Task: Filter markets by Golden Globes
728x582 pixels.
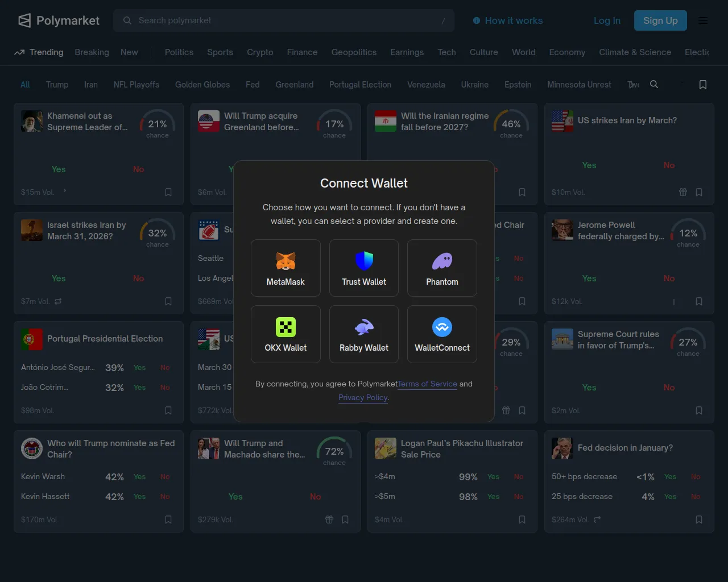Action: tap(202, 85)
